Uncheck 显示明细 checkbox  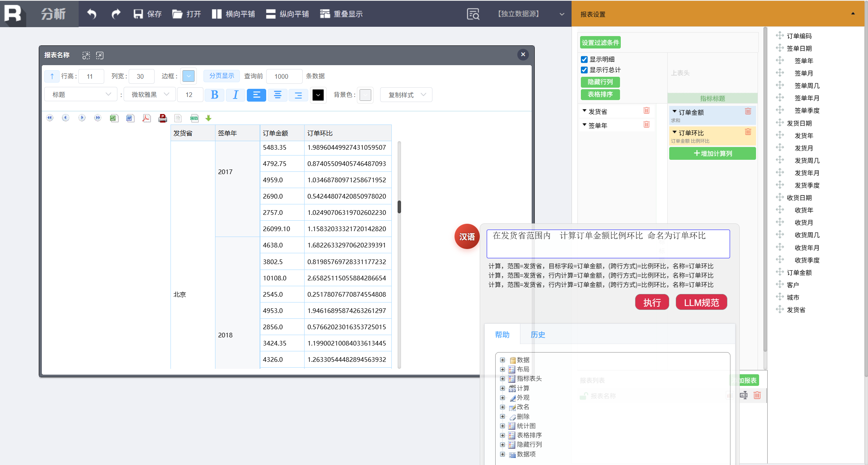click(584, 59)
